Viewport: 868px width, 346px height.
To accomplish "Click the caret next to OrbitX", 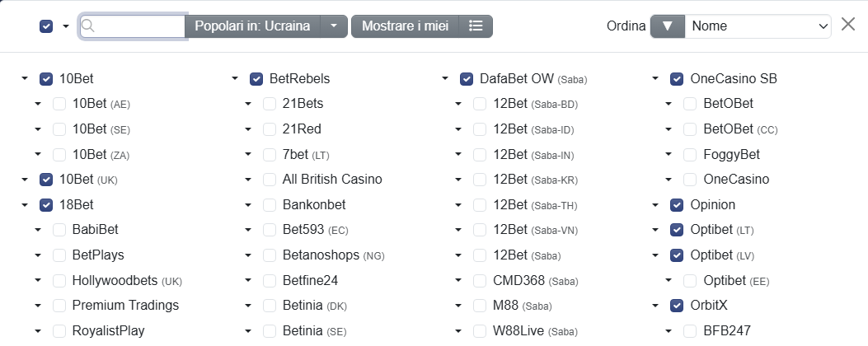I will pyautogui.click(x=655, y=305).
